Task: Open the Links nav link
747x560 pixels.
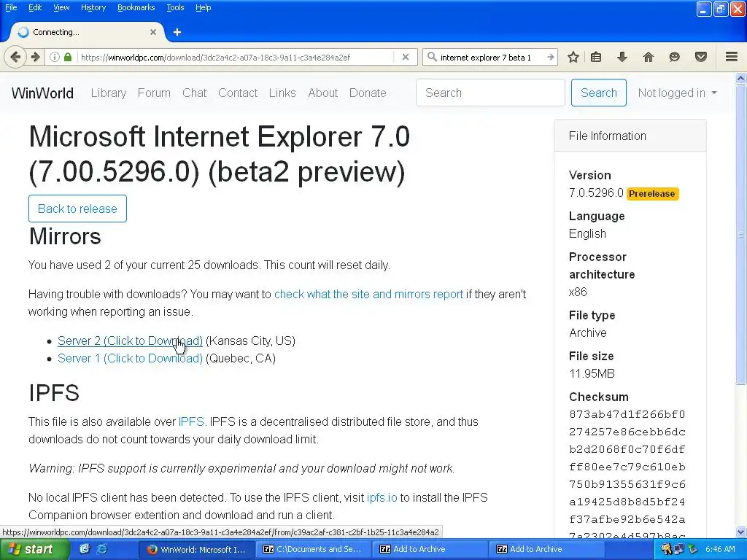Action: click(282, 93)
